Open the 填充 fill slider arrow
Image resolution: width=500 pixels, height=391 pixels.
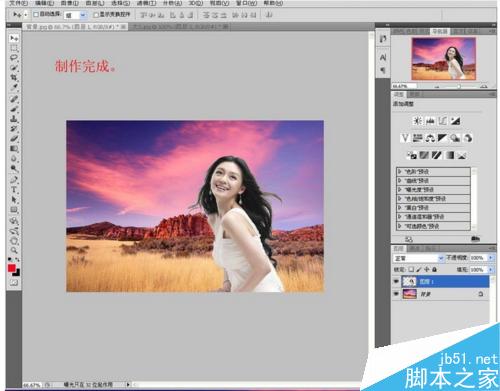coord(491,269)
